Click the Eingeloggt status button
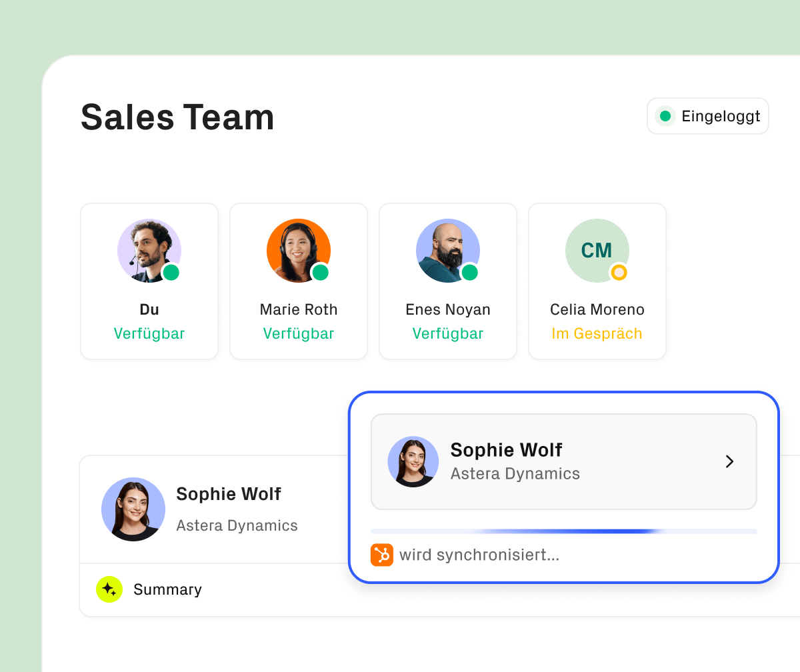 pos(708,117)
